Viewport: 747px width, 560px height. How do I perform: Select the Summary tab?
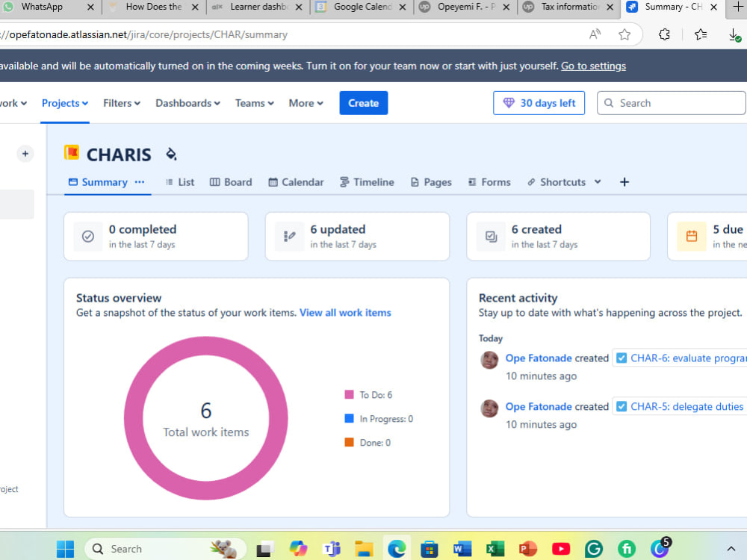click(x=98, y=182)
